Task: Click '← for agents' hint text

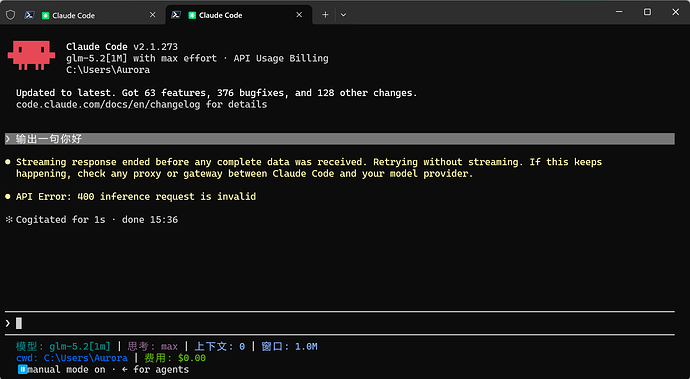Action: pos(155,369)
